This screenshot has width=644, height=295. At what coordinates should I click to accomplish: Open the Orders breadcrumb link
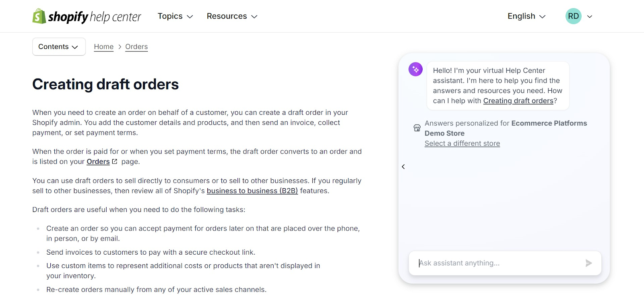coord(136,46)
